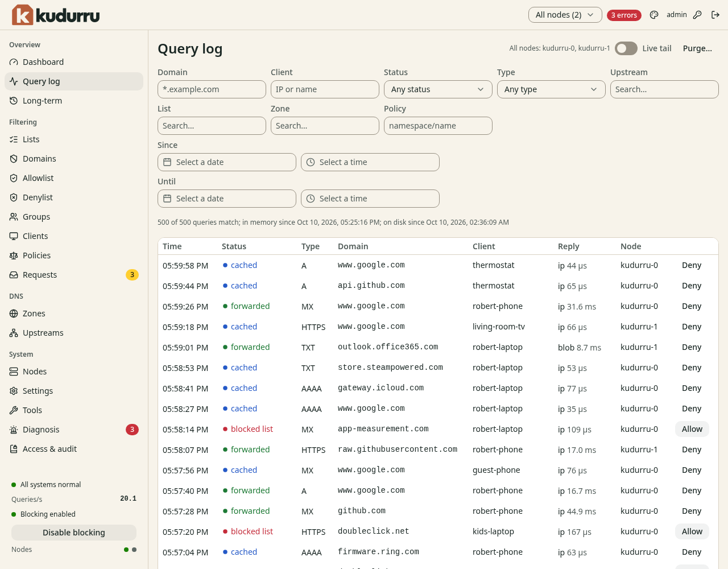Image resolution: width=728 pixels, height=569 pixels.
Task: Open Requests with 3 pending
Action: coord(74,275)
